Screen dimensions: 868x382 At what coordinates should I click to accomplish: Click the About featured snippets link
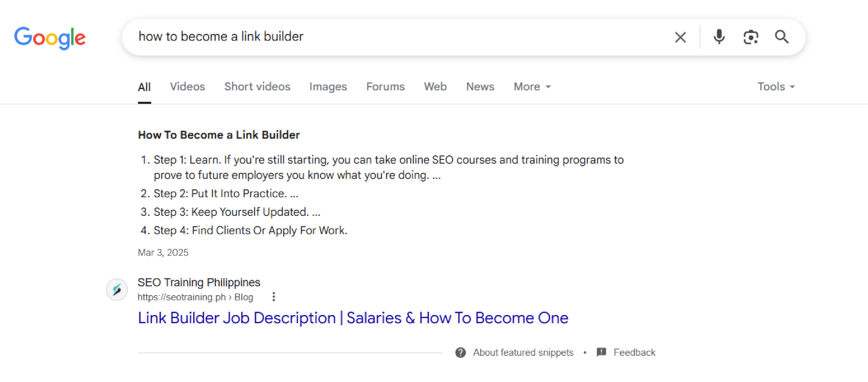click(x=523, y=353)
